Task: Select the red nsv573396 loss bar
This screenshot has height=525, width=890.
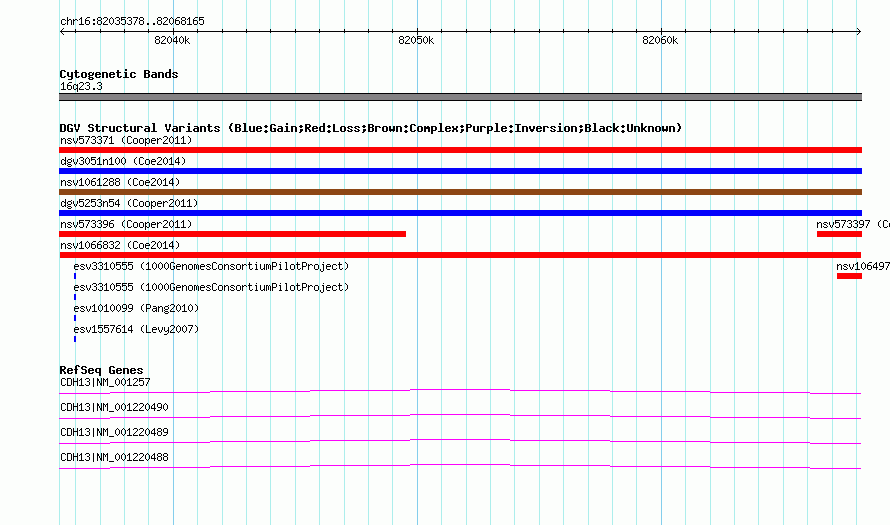Action: click(233, 234)
